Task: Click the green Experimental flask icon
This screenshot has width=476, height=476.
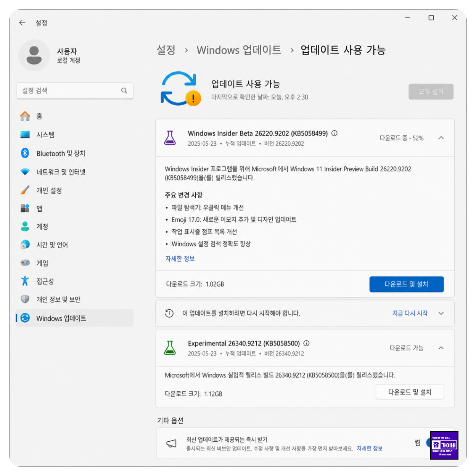Action: [x=170, y=348]
